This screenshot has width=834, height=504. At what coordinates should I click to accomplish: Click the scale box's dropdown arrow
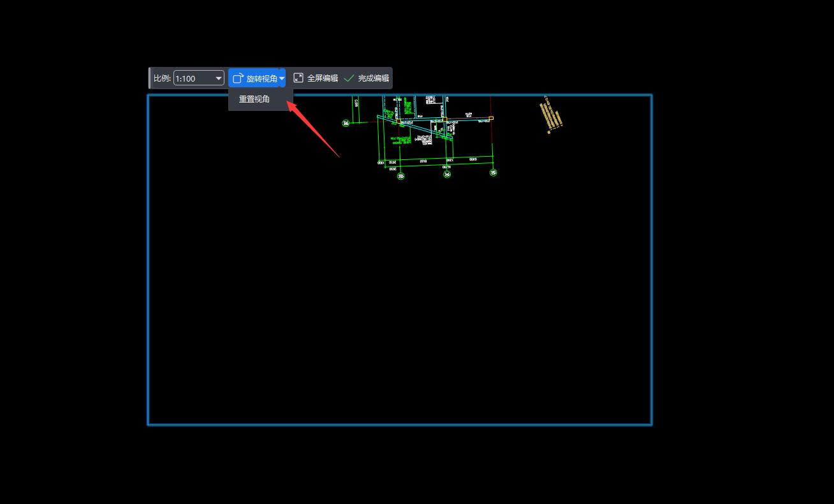pos(219,78)
